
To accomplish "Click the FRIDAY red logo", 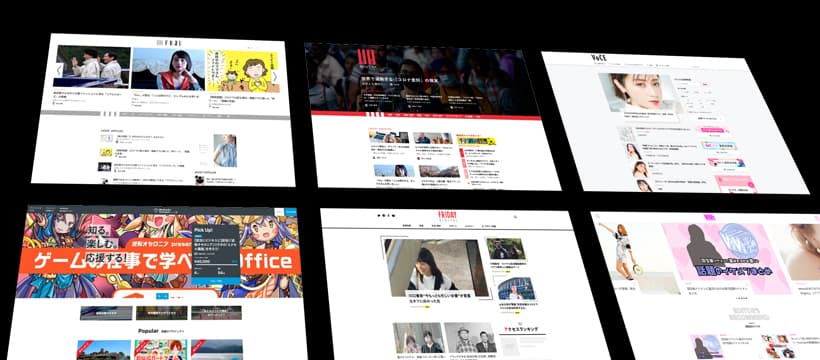I will pos(448,217).
